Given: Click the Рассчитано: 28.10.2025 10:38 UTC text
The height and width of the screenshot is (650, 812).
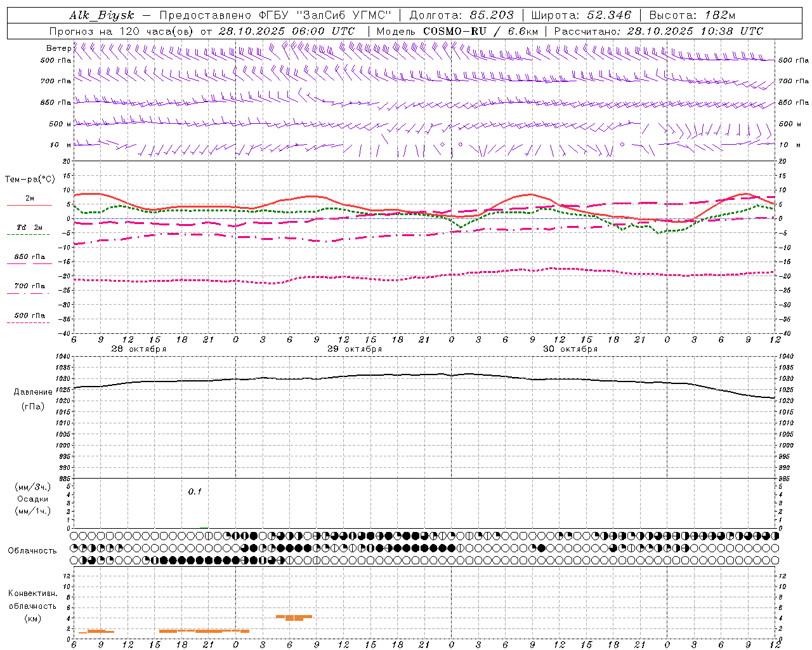Looking at the screenshot, I should (x=658, y=31).
